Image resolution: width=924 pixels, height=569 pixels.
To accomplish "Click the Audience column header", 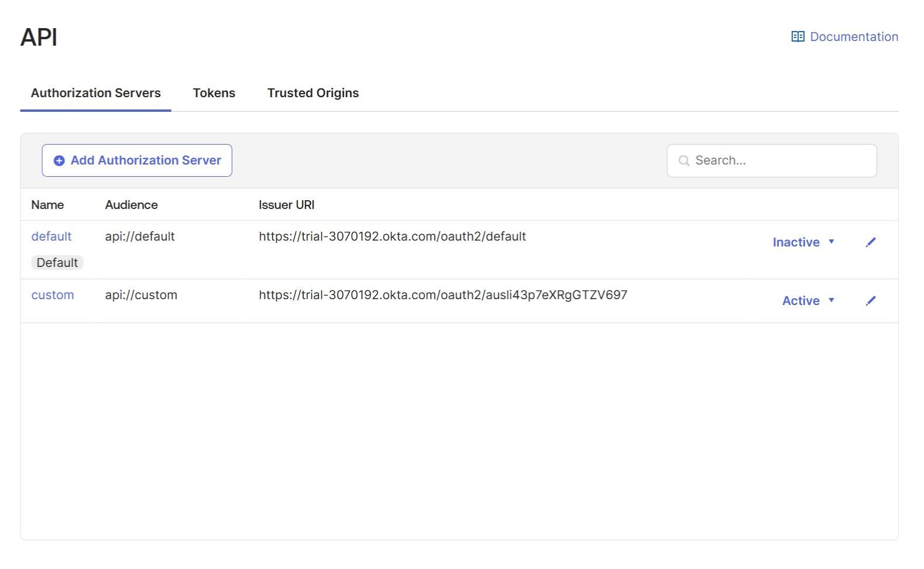I will (132, 205).
